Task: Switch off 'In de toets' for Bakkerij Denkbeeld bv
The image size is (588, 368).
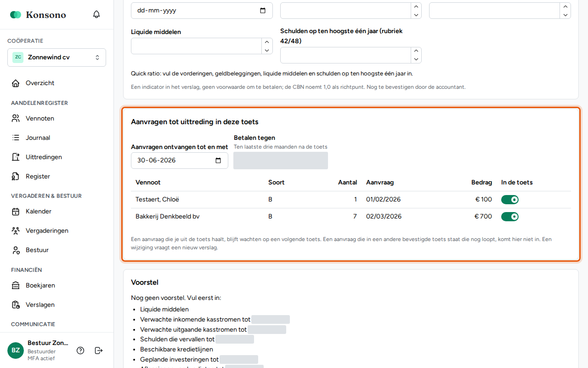Action: [x=510, y=217]
